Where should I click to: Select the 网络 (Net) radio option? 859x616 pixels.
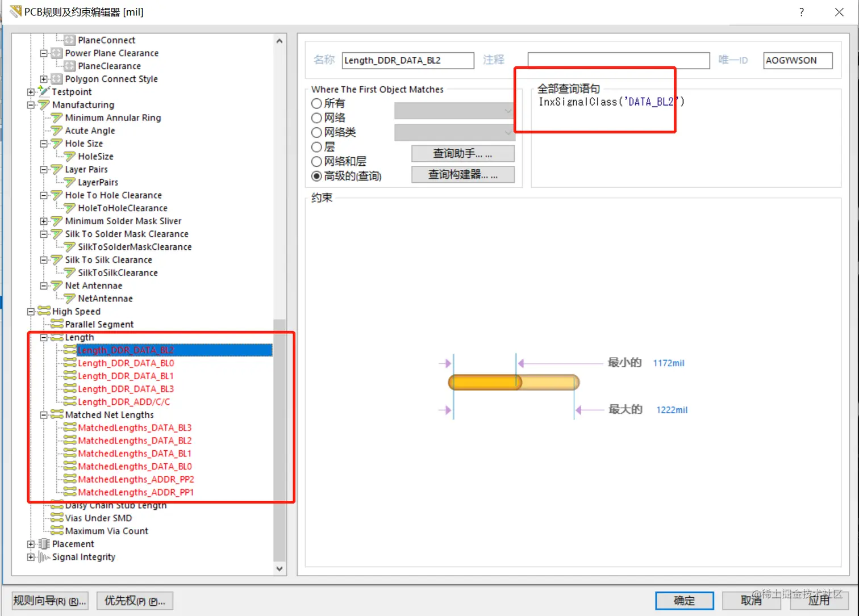click(316, 118)
